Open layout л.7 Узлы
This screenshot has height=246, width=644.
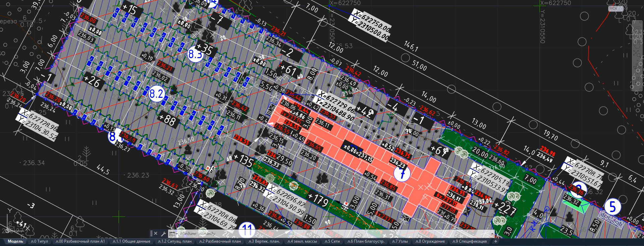point(400,241)
